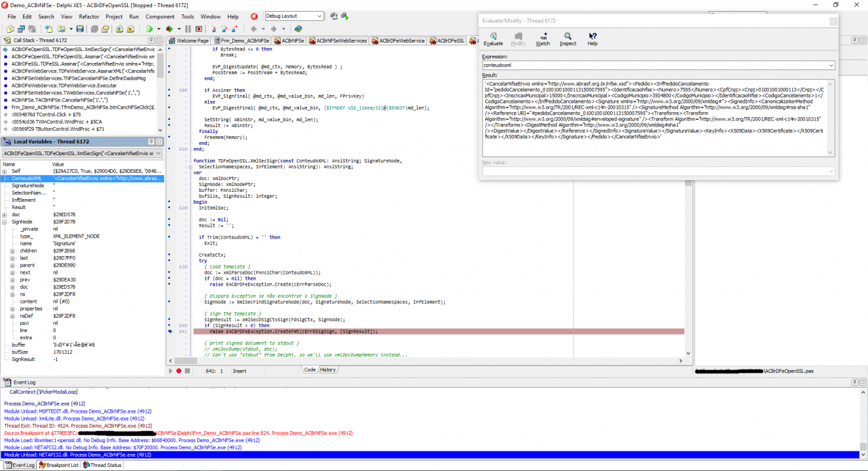Open the Debug Layout dropdown

pos(319,16)
